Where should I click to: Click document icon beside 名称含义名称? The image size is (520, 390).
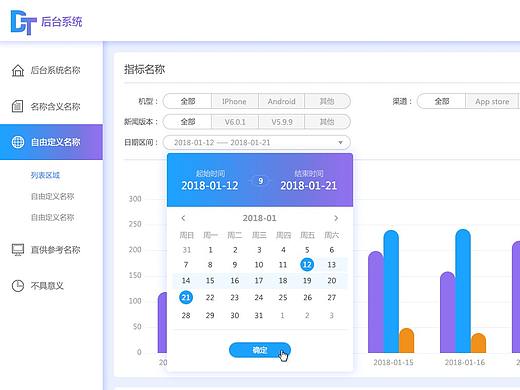point(17,106)
